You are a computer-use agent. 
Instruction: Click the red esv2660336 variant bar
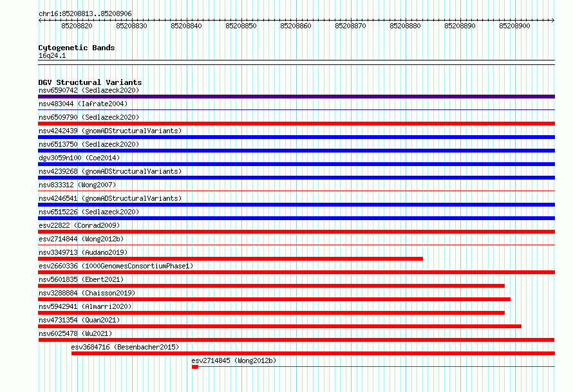(x=296, y=272)
